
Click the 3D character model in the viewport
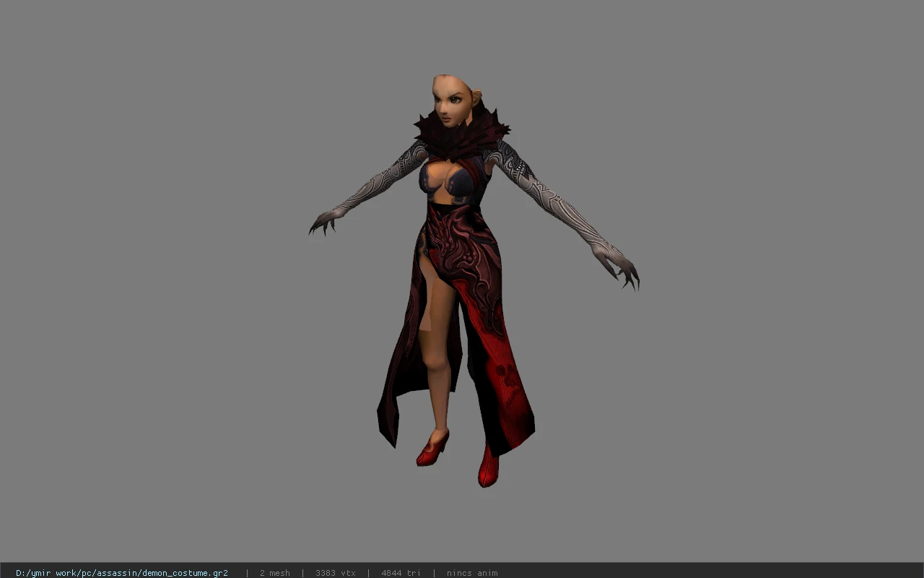(474, 280)
